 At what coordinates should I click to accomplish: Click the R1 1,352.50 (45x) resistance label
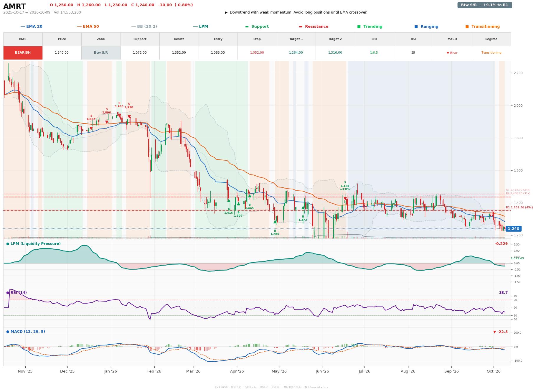[519, 207]
